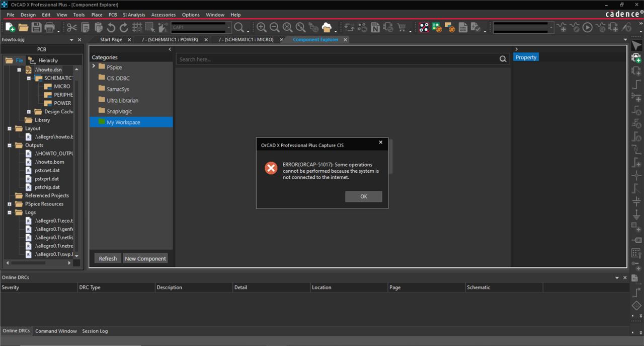Click the area select toolbar icon
Viewport: 644px width, 346px height.
coord(150,27)
